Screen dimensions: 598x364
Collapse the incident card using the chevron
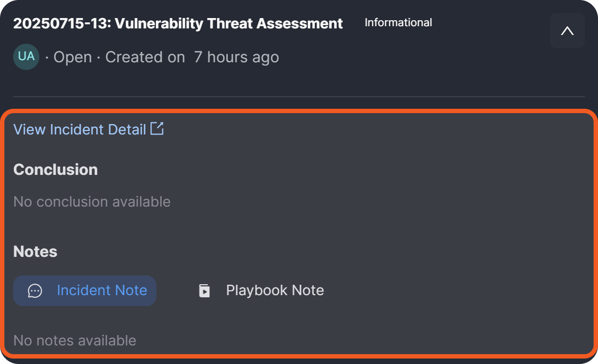click(x=567, y=31)
